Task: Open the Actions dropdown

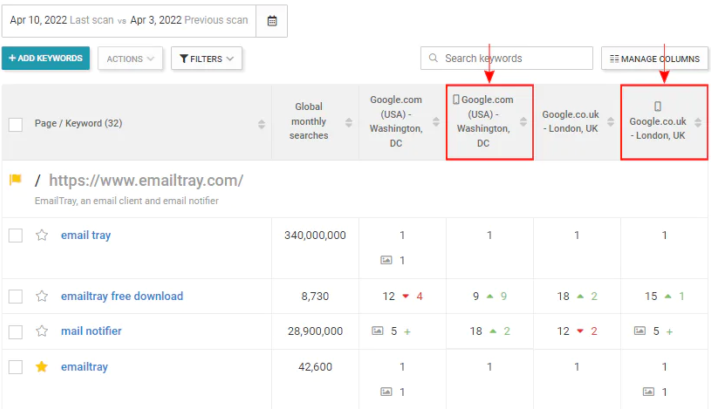Action: (x=130, y=59)
